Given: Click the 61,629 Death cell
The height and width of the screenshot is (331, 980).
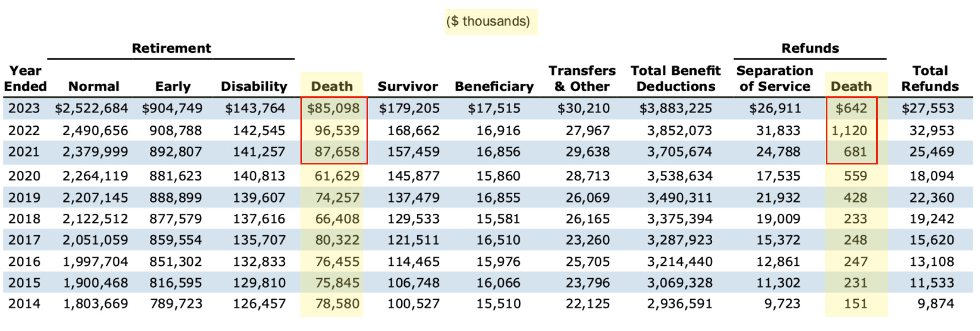Looking at the screenshot, I should pyautogui.click(x=337, y=176).
